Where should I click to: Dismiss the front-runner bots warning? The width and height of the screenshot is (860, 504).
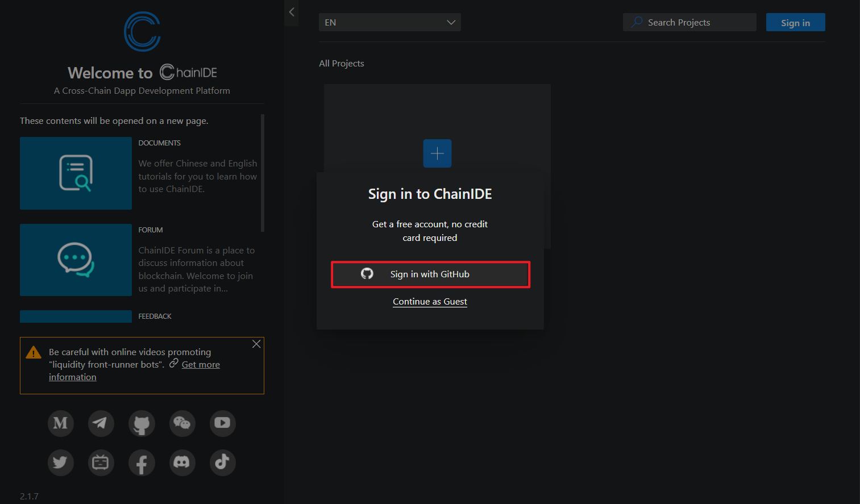pyautogui.click(x=256, y=344)
